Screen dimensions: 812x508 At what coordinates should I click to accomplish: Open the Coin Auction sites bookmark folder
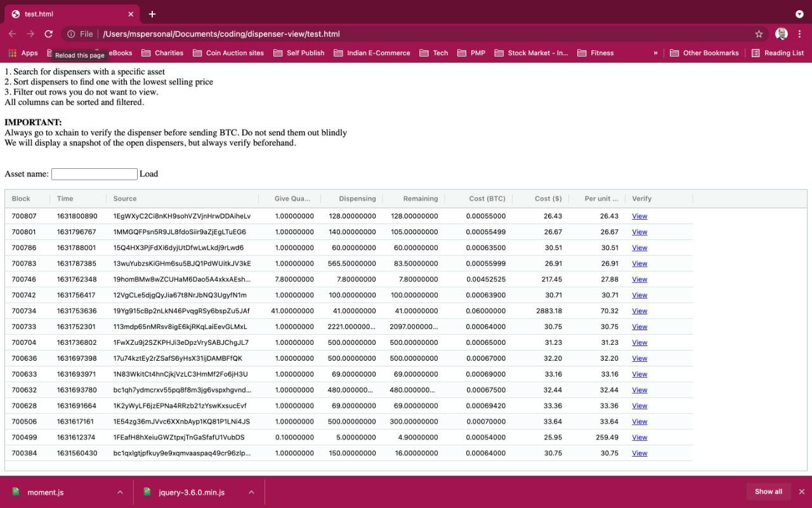coord(228,53)
